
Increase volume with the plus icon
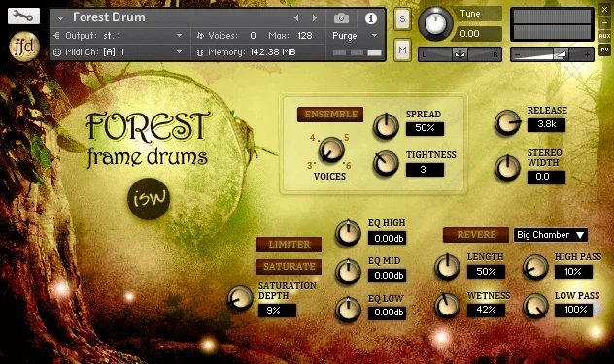(587, 54)
